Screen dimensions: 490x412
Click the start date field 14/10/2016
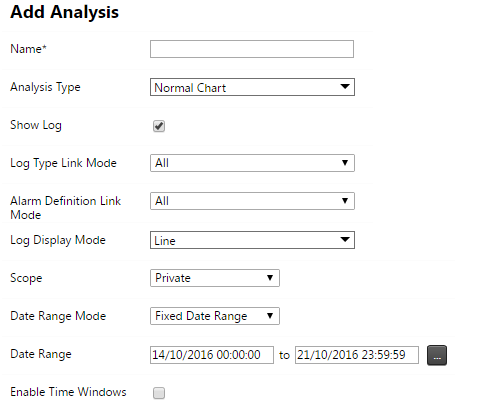212,355
